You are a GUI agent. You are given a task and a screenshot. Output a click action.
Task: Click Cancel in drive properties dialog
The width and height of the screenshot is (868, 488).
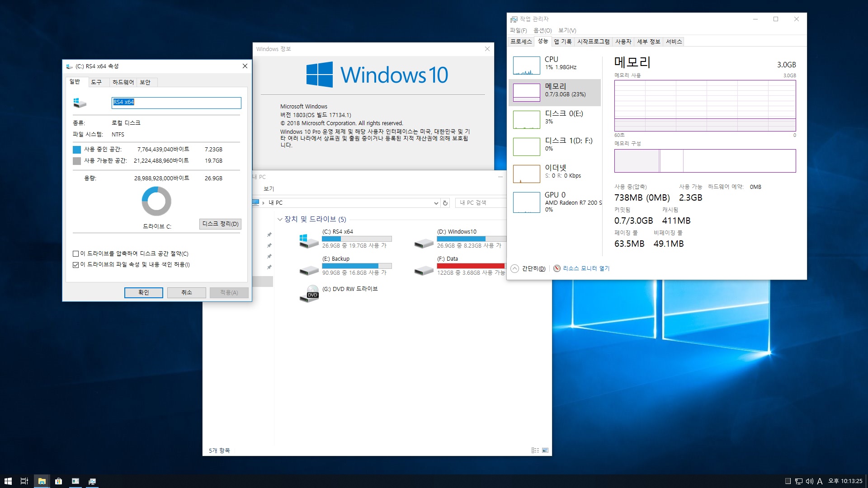click(x=187, y=293)
